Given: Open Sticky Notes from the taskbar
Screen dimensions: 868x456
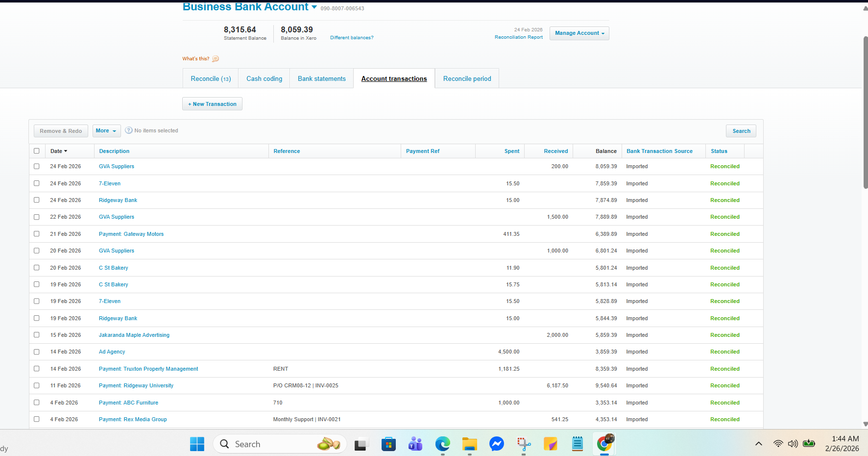Looking at the screenshot, I should click(551, 444).
